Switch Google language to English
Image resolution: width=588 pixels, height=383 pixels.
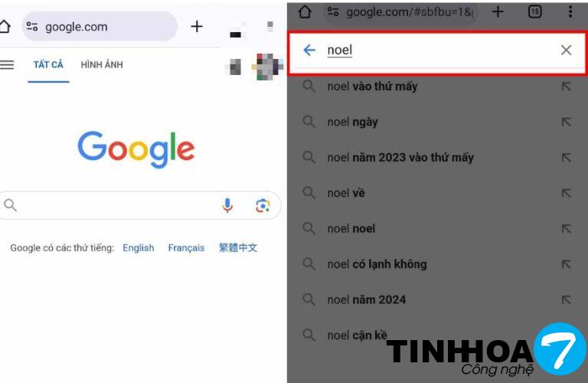coord(139,247)
